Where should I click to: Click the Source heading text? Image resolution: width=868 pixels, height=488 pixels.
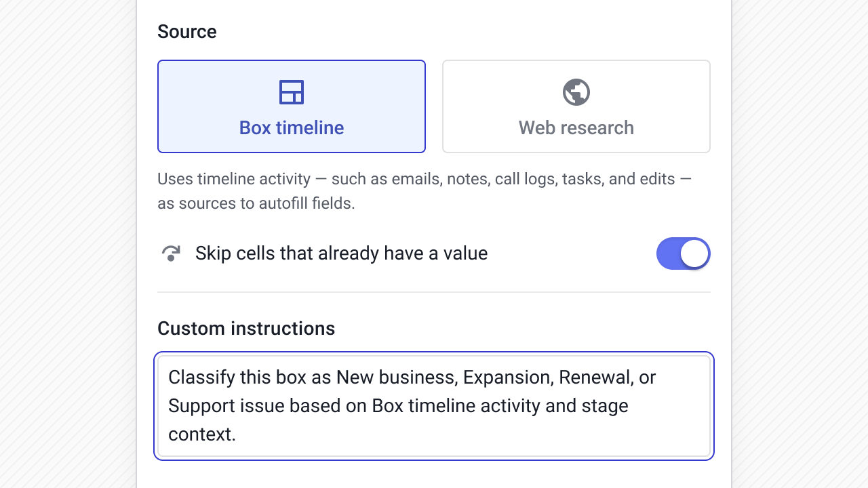pos(187,32)
